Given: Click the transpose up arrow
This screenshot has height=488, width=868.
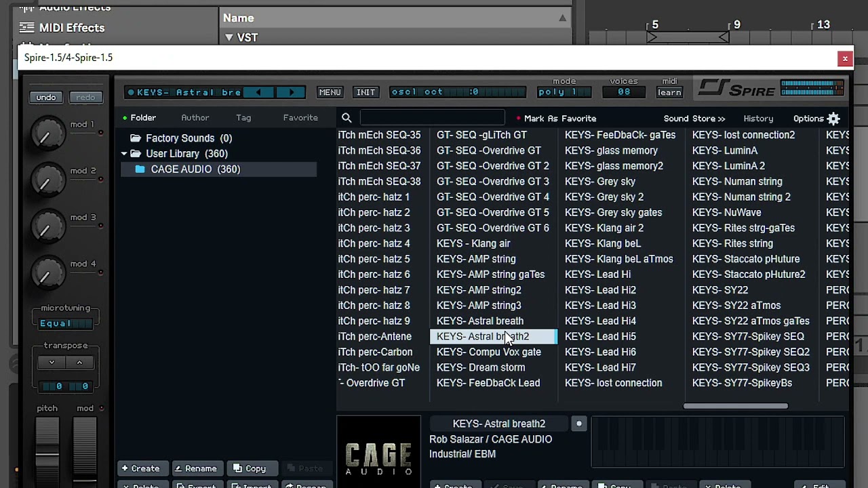Looking at the screenshot, I should point(79,363).
